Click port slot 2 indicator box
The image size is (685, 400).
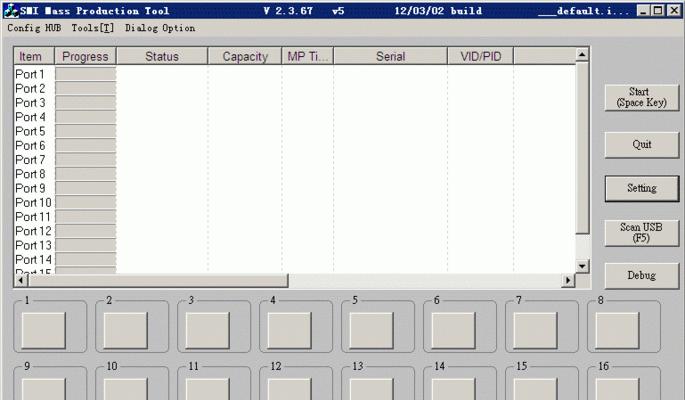pos(125,331)
